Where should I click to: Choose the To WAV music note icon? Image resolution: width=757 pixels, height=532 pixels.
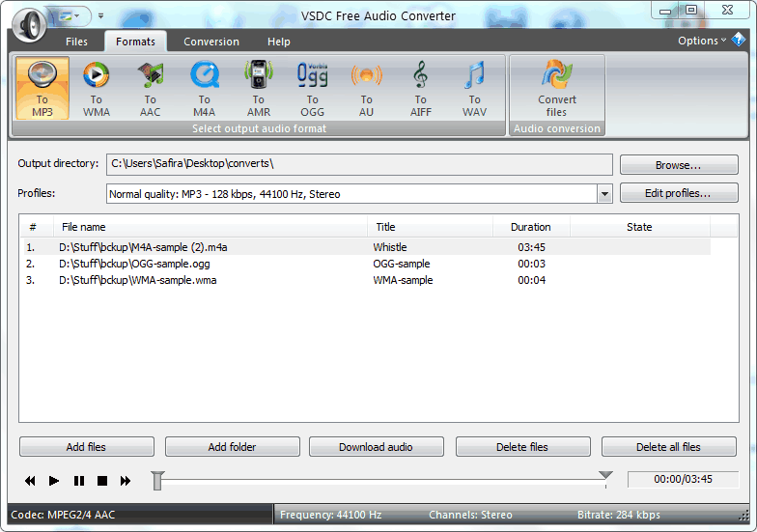(x=475, y=88)
